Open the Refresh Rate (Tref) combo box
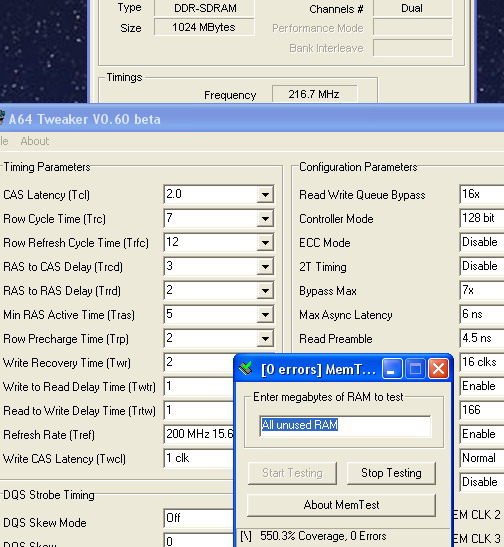The width and height of the screenshot is (504, 547). click(199, 434)
